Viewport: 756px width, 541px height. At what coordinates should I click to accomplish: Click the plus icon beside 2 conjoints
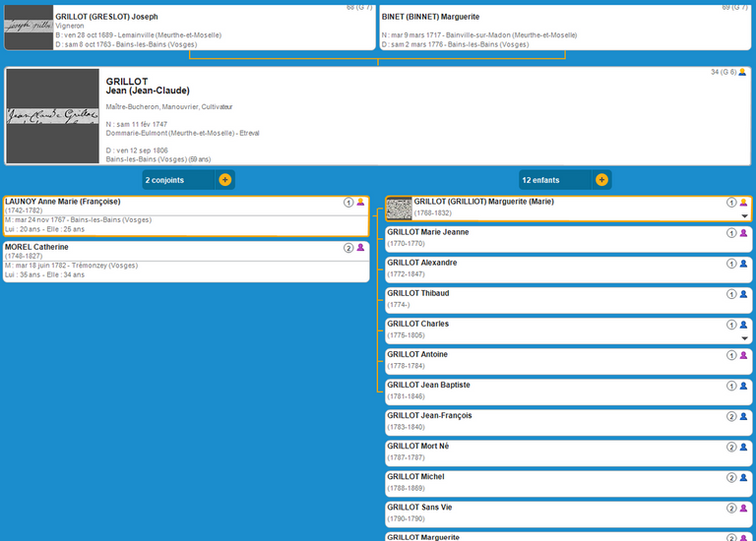[225, 180]
